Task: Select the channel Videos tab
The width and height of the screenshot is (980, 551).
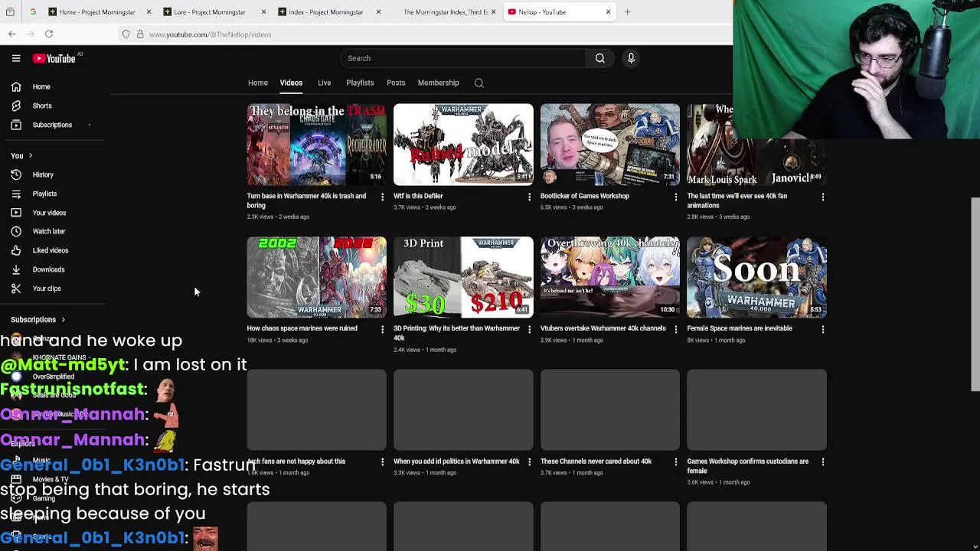Action: click(x=291, y=83)
